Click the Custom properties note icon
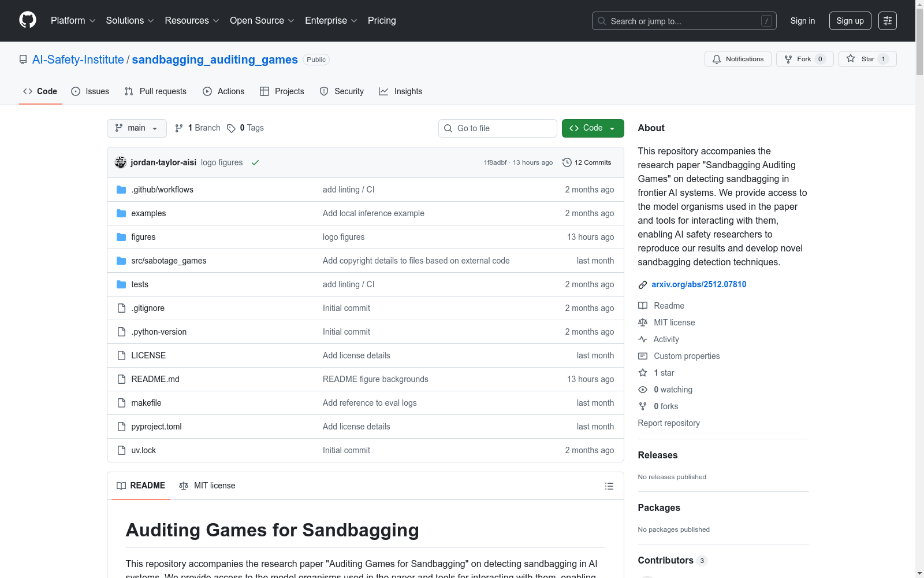Viewport: 924px width, 578px height. [x=643, y=356]
